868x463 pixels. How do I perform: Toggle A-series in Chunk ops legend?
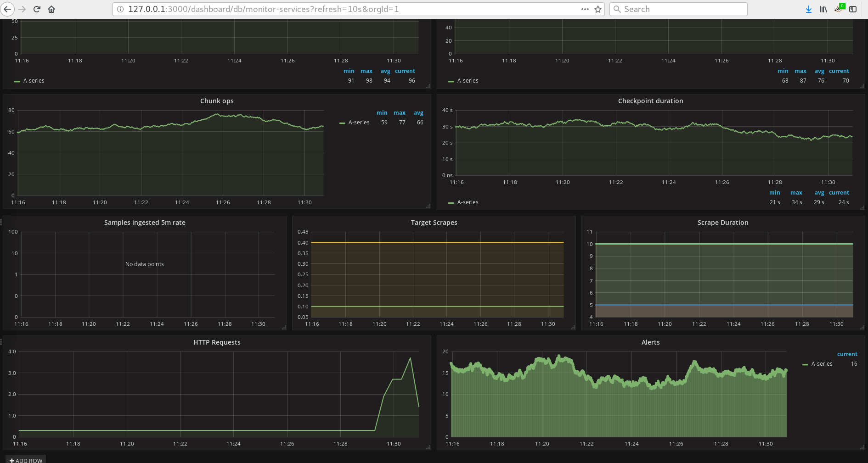coord(358,123)
